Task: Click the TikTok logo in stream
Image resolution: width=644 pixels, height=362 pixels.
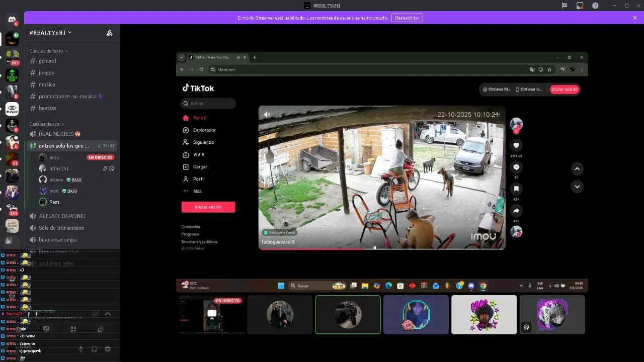Action: (x=198, y=88)
